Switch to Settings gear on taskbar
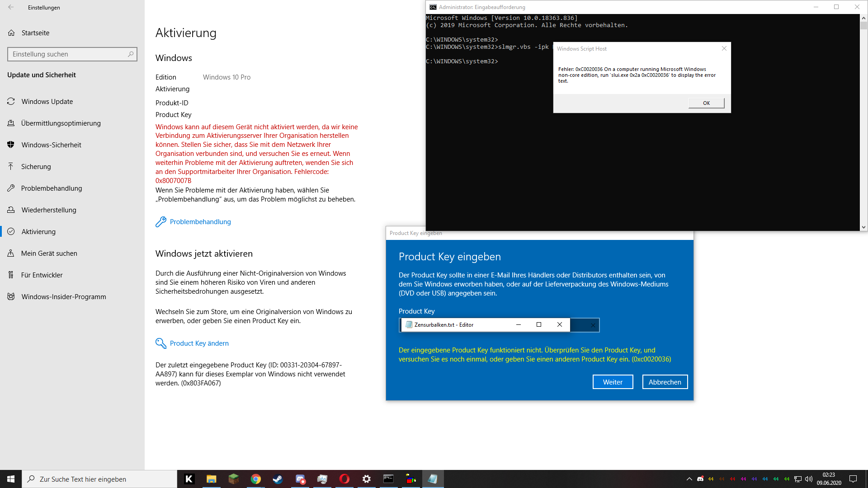Image resolution: width=868 pixels, height=488 pixels. (x=367, y=479)
